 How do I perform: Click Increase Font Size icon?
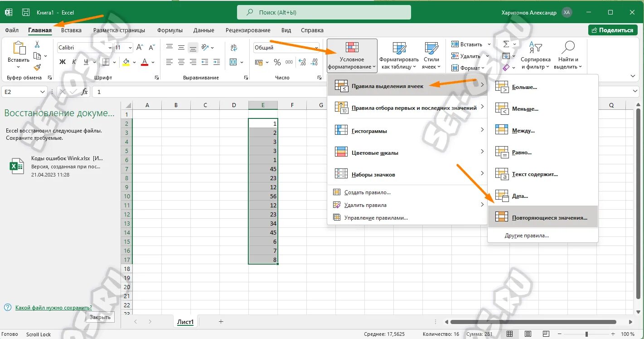coord(140,48)
